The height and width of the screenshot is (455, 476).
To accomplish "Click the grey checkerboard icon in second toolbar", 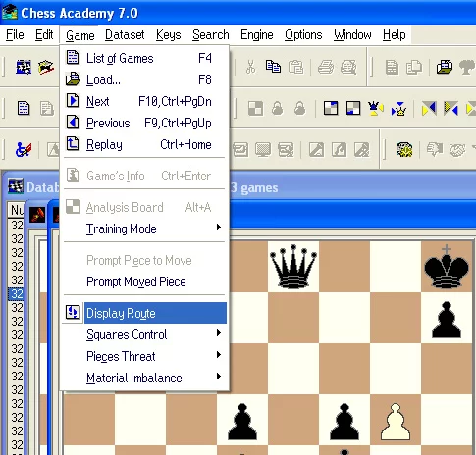I will coord(255,109).
